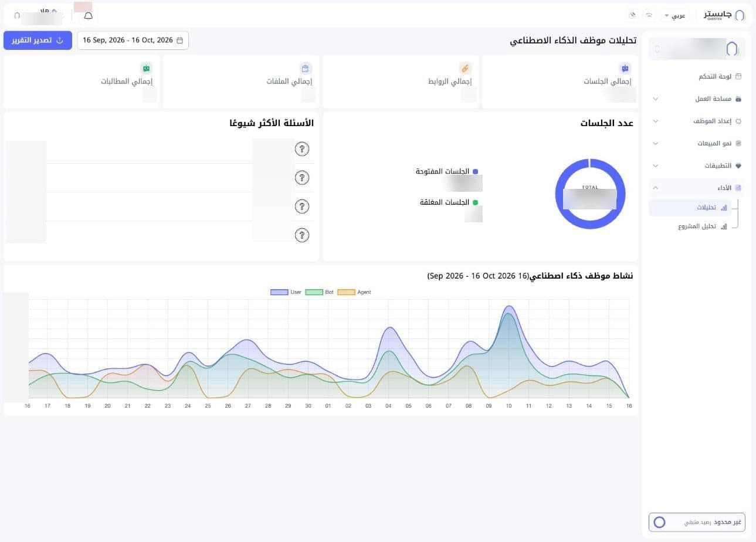Expand the إعداد الموظف sidebar section

pos(697,121)
